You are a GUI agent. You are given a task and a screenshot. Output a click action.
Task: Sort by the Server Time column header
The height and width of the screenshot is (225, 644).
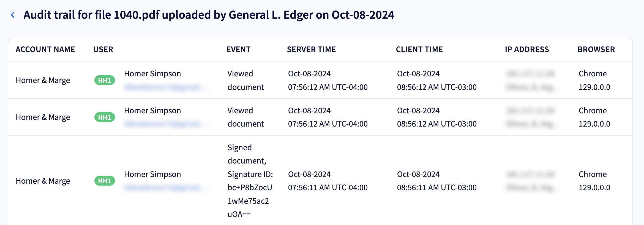point(311,49)
